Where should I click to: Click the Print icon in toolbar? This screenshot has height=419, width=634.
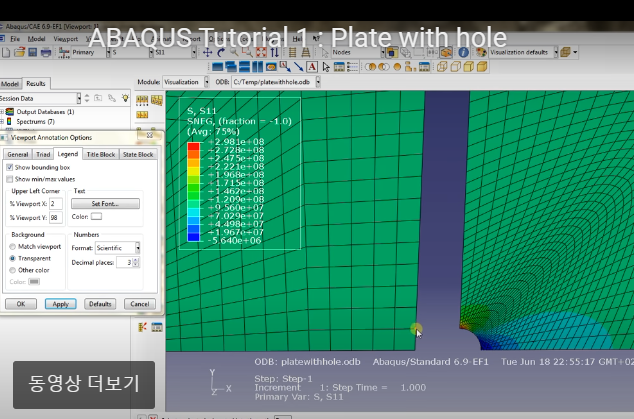click(46, 52)
